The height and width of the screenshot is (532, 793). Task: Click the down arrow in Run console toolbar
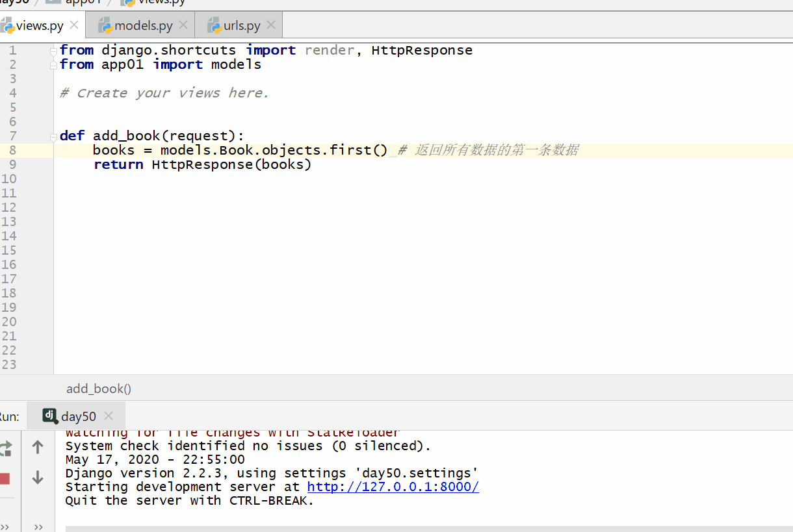tap(38, 478)
